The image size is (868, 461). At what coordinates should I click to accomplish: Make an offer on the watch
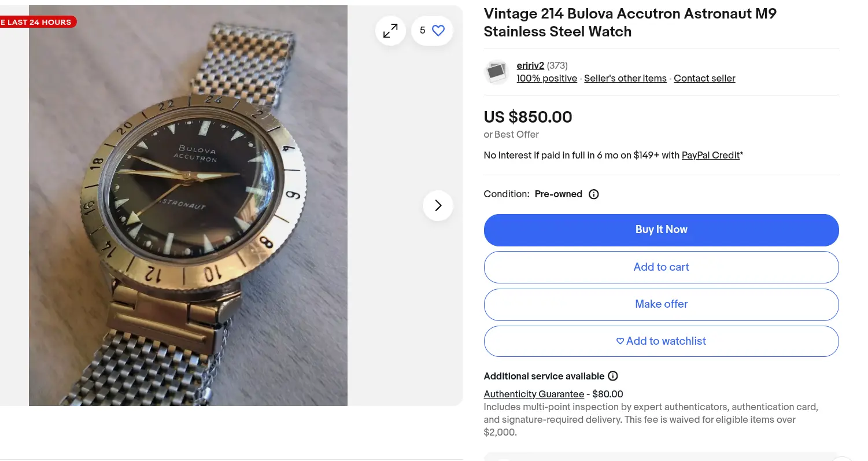pyautogui.click(x=661, y=304)
